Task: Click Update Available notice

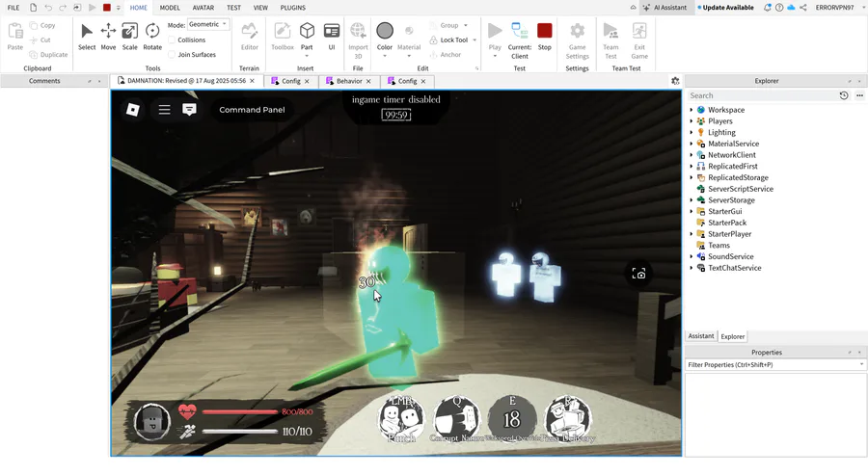Action: coord(725,7)
